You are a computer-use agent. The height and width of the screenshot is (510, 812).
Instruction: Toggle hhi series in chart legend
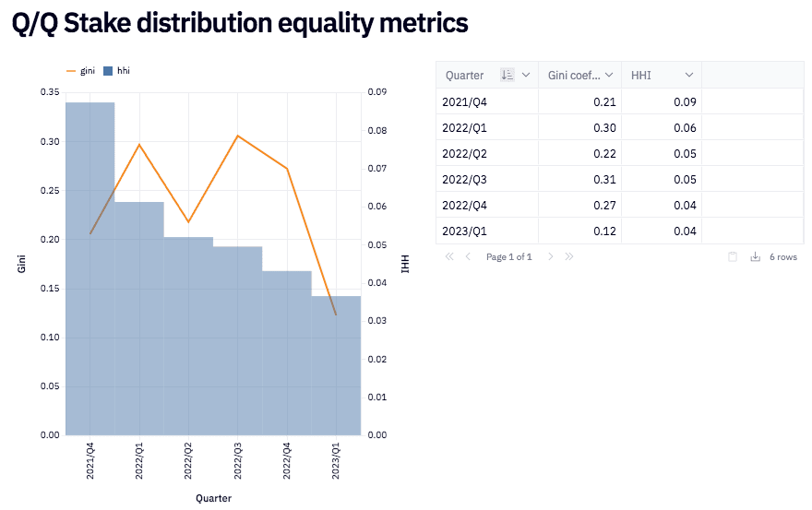(x=117, y=70)
